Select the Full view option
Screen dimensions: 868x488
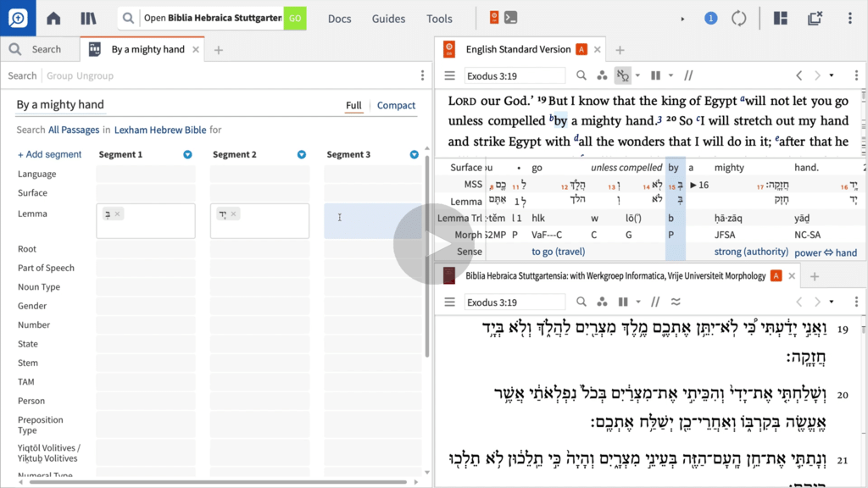353,105
